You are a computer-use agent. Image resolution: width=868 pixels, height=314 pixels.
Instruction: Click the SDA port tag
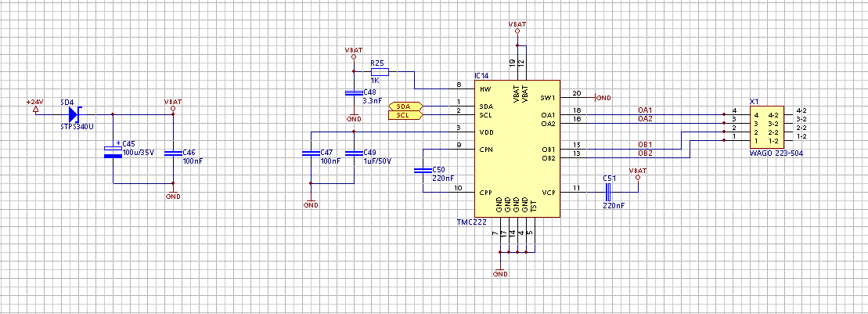[x=405, y=106]
